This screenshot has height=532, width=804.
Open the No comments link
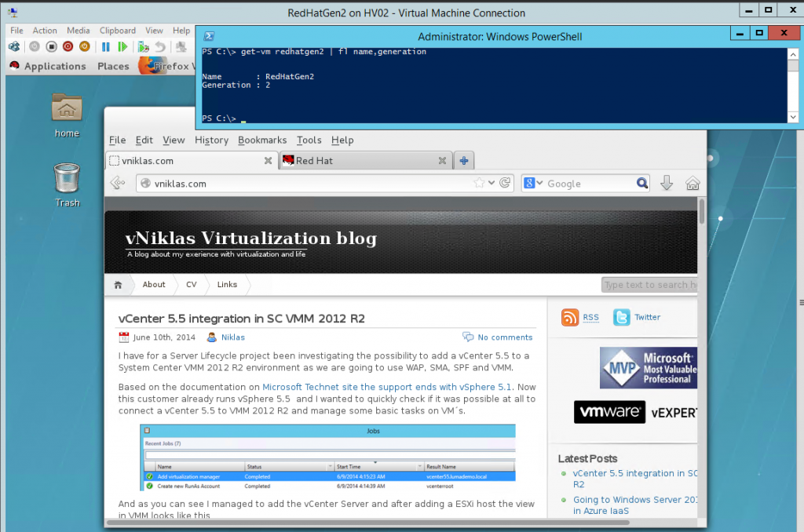click(505, 337)
